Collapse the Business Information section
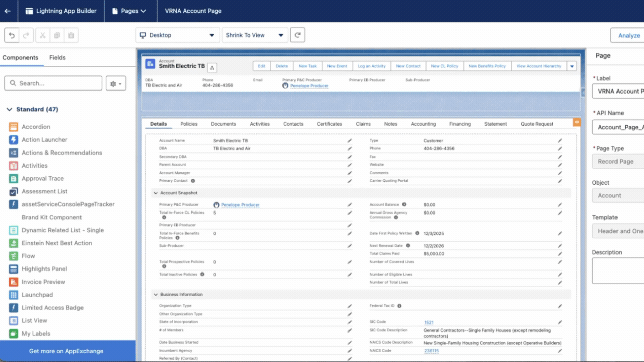 (156, 295)
